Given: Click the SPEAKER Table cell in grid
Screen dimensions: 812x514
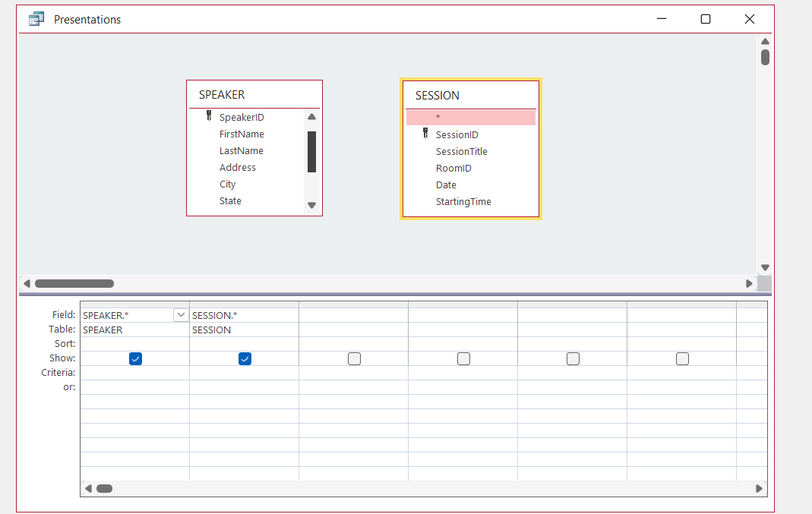Looking at the screenshot, I should [134, 330].
